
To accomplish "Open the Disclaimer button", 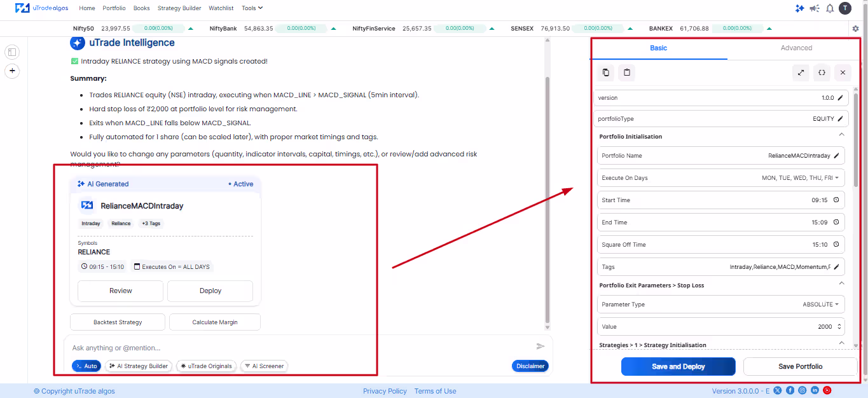I will click(530, 366).
